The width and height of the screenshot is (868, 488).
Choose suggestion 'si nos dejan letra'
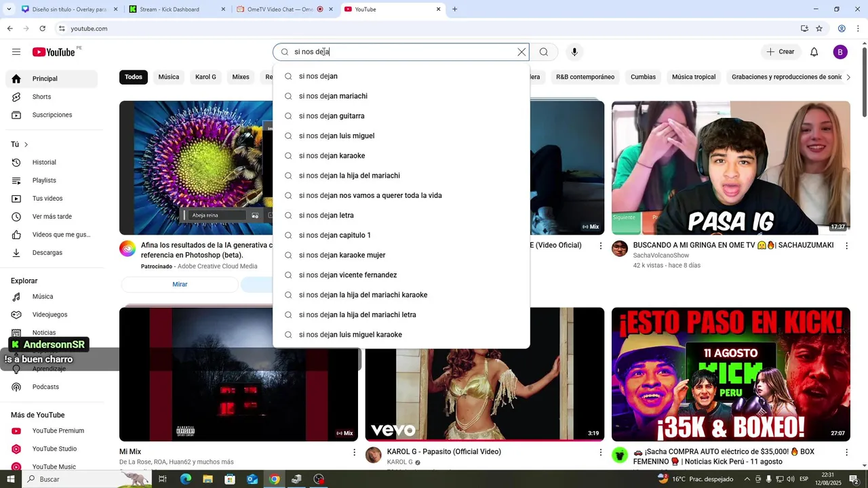click(x=401, y=216)
